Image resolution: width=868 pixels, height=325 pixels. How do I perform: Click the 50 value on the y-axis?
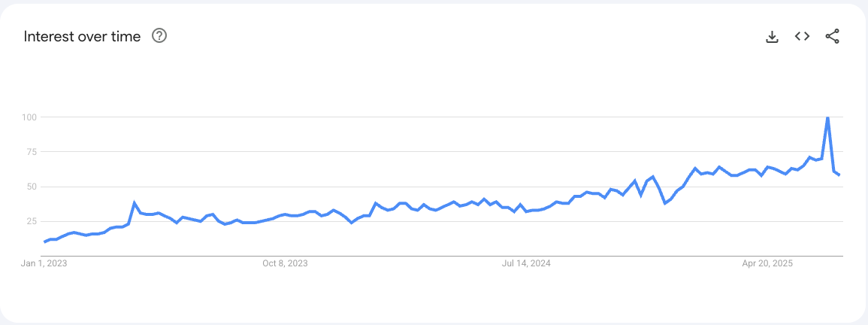(32, 187)
